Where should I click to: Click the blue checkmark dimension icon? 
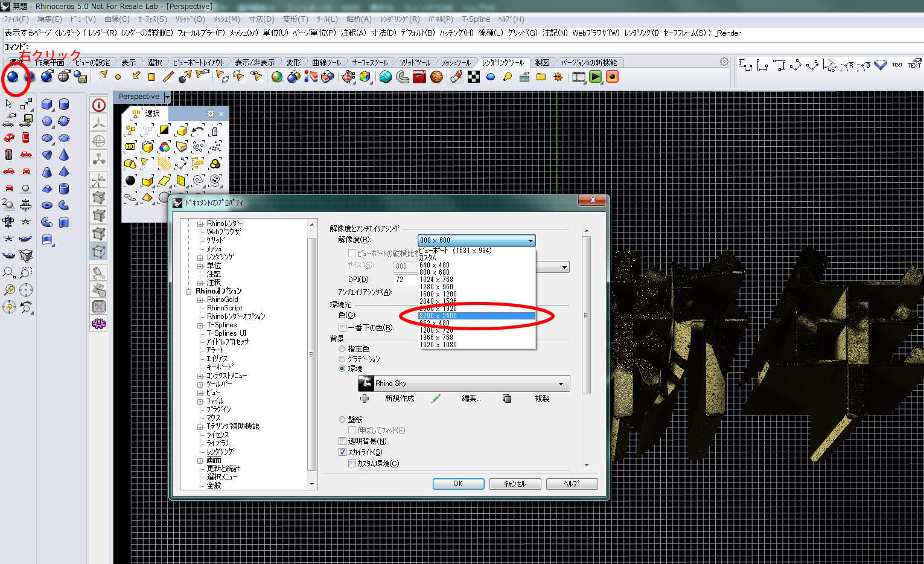[881, 65]
